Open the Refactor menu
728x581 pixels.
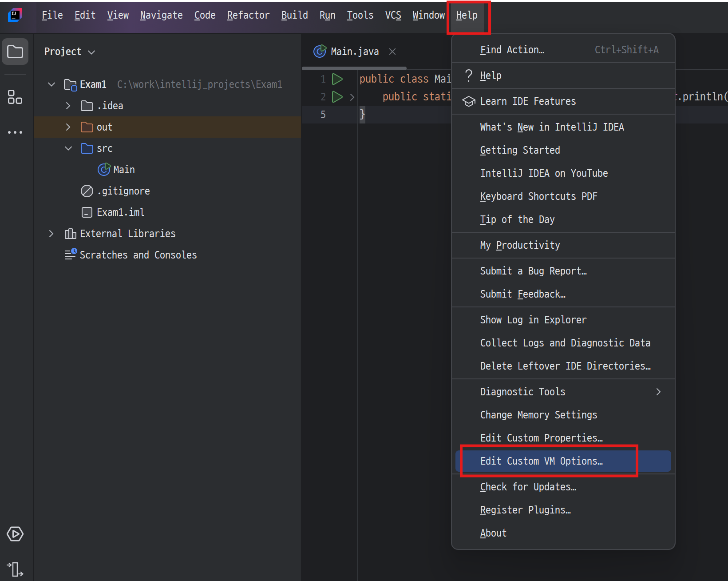pyautogui.click(x=248, y=15)
